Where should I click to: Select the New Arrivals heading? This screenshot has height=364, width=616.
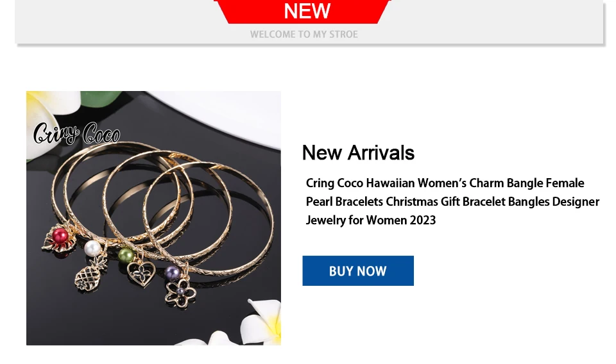tap(358, 153)
